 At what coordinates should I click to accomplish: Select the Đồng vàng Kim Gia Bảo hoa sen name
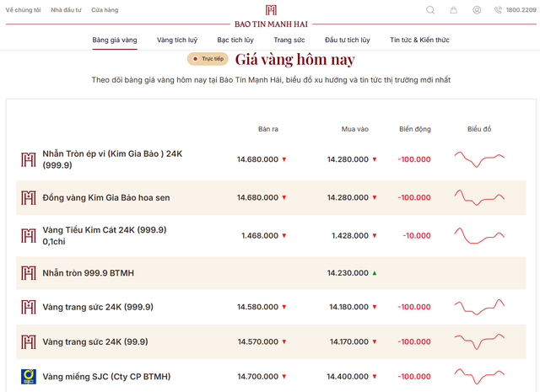pyautogui.click(x=106, y=198)
